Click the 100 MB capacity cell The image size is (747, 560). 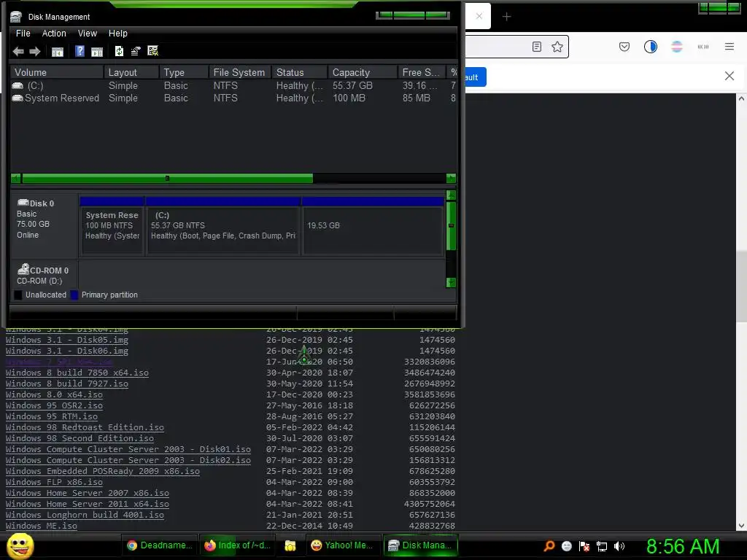coord(349,98)
